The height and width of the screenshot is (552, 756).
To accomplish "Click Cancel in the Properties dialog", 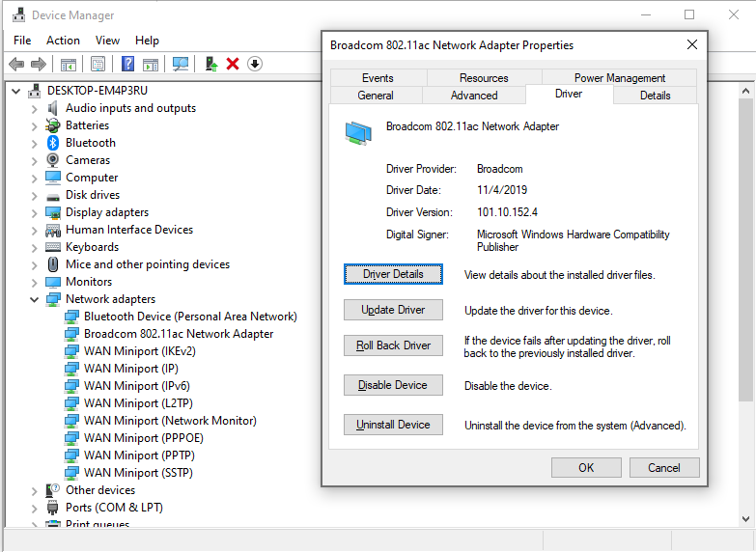I will coord(664,468).
